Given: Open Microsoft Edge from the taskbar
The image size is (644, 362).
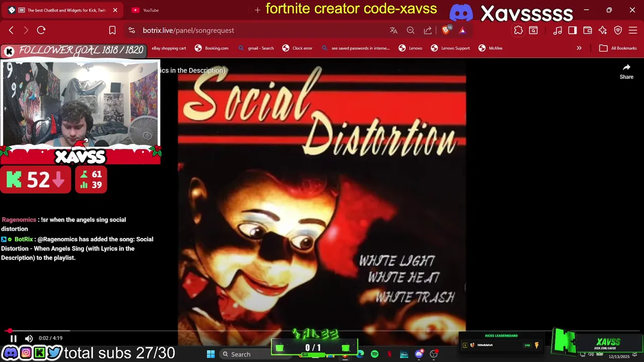Looking at the screenshot, I should 360,354.
